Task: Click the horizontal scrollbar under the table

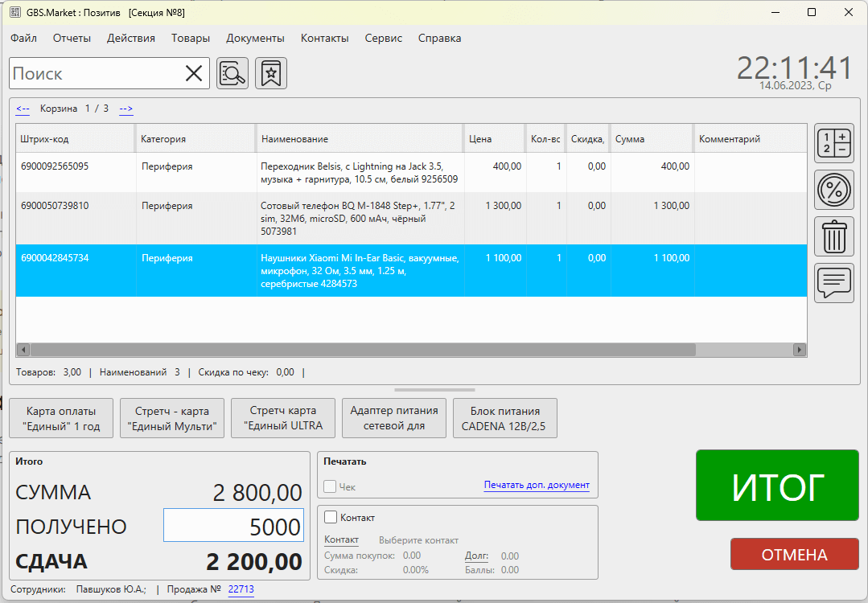Action: [x=362, y=350]
